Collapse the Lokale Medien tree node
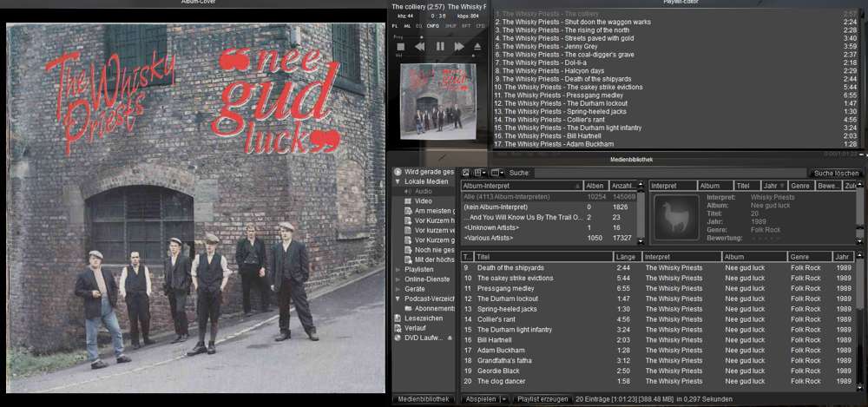The width and height of the screenshot is (868, 407). 397,181
